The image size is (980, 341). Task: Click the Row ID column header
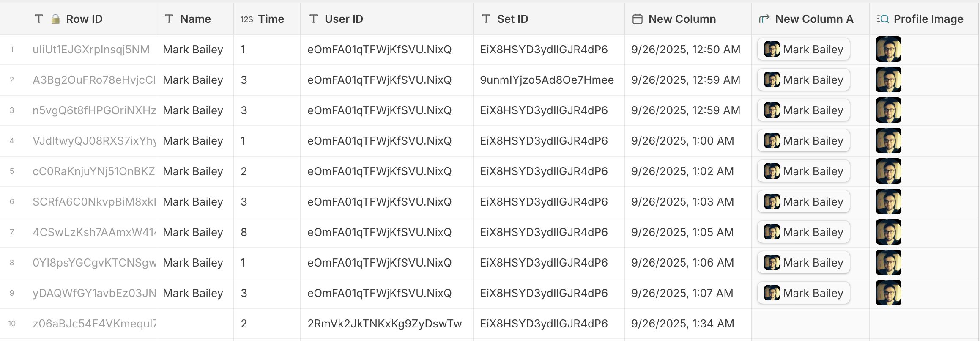coord(84,19)
